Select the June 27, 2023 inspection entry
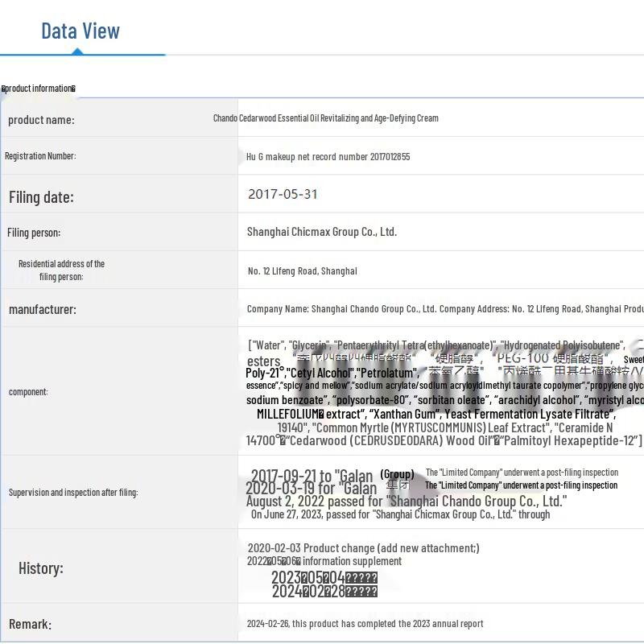This screenshot has width=644, height=644. click(400, 514)
